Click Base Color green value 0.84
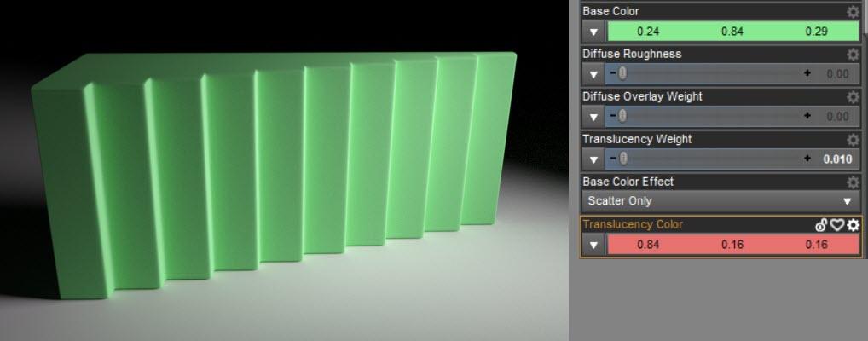This screenshot has height=341, width=868. point(732,32)
